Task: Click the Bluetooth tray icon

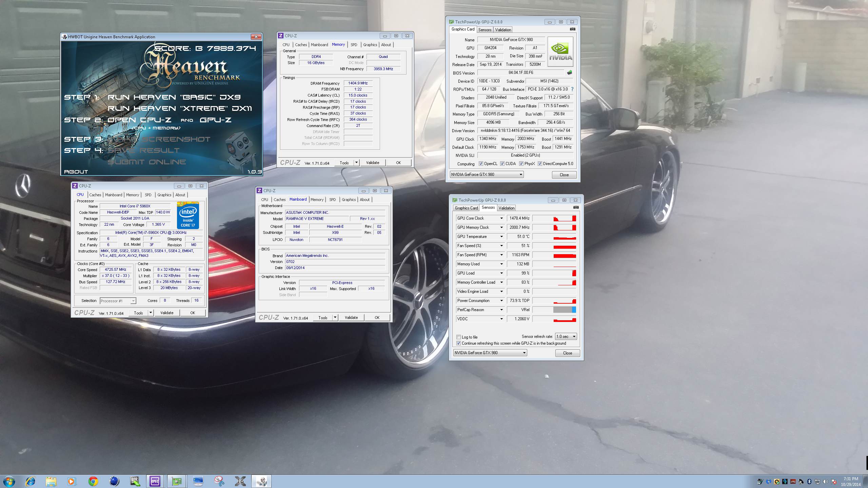Action: pyautogui.click(x=809, y=481)
